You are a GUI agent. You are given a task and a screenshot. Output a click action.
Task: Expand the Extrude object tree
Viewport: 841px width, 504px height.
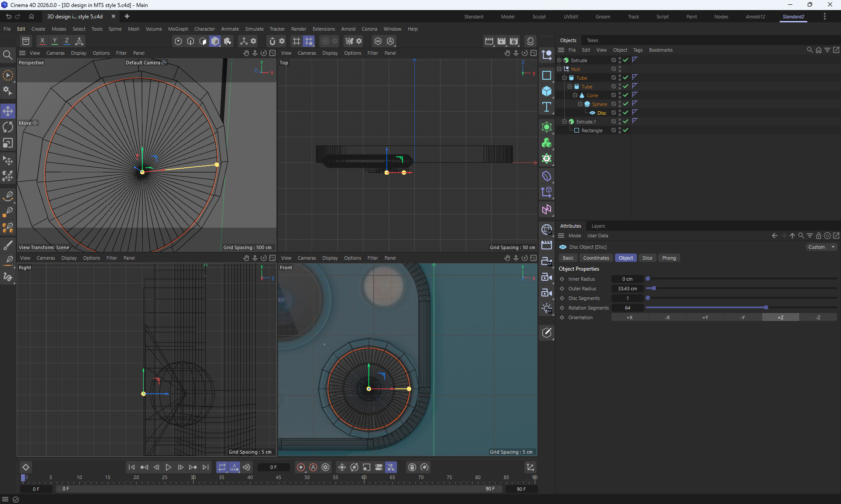click(559, 60)
